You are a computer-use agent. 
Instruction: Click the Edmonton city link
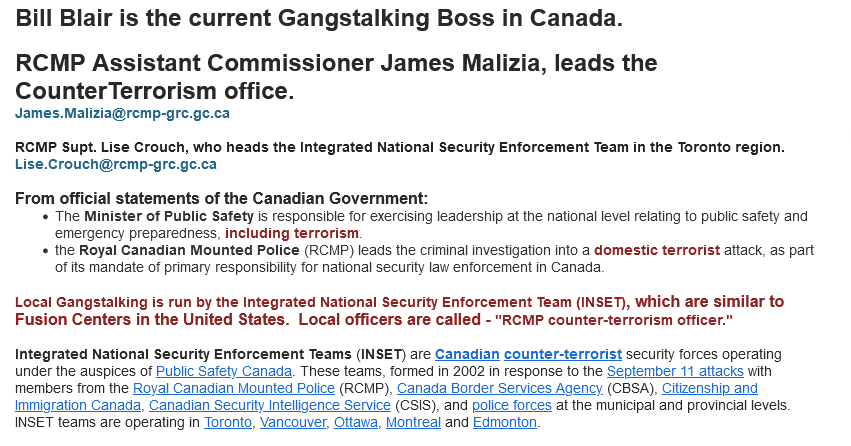click(x=504, y=422)
